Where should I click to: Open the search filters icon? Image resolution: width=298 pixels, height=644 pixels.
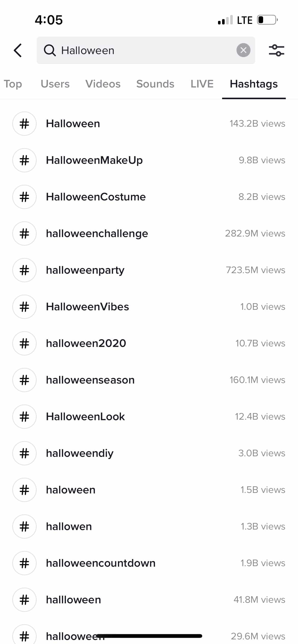[x=276, y=50]
